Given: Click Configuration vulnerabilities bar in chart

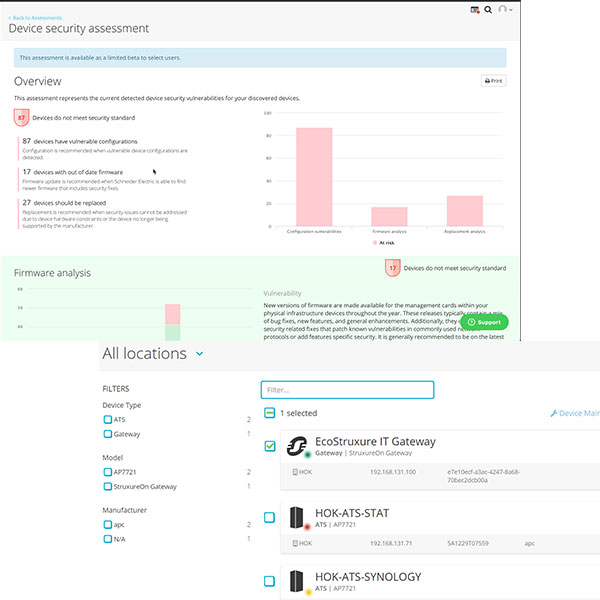Looking at the screenshot, I should click(314, 177).
